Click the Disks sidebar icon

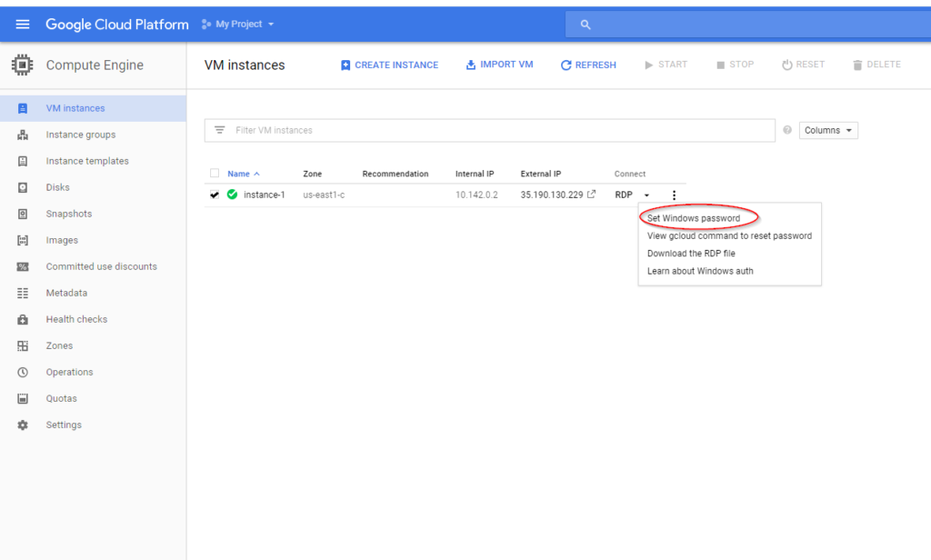23,187
